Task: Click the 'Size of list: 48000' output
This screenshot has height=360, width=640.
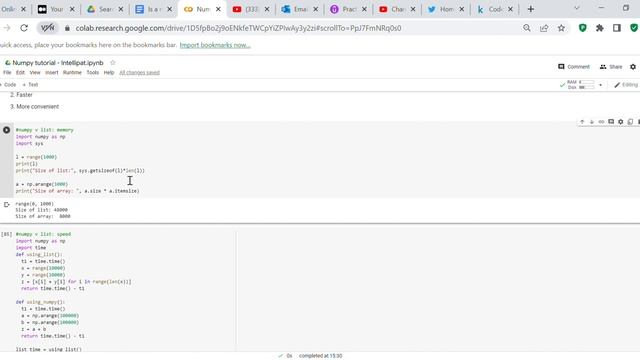Action: (x=42, y=210)
